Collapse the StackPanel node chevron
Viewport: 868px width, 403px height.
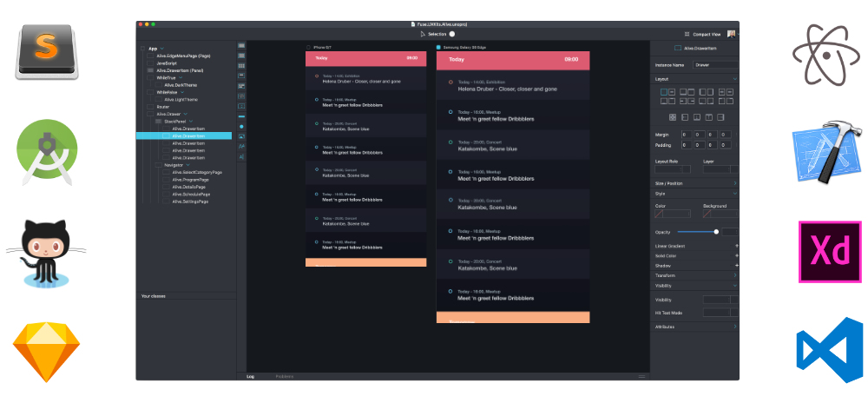coord(191,122)
